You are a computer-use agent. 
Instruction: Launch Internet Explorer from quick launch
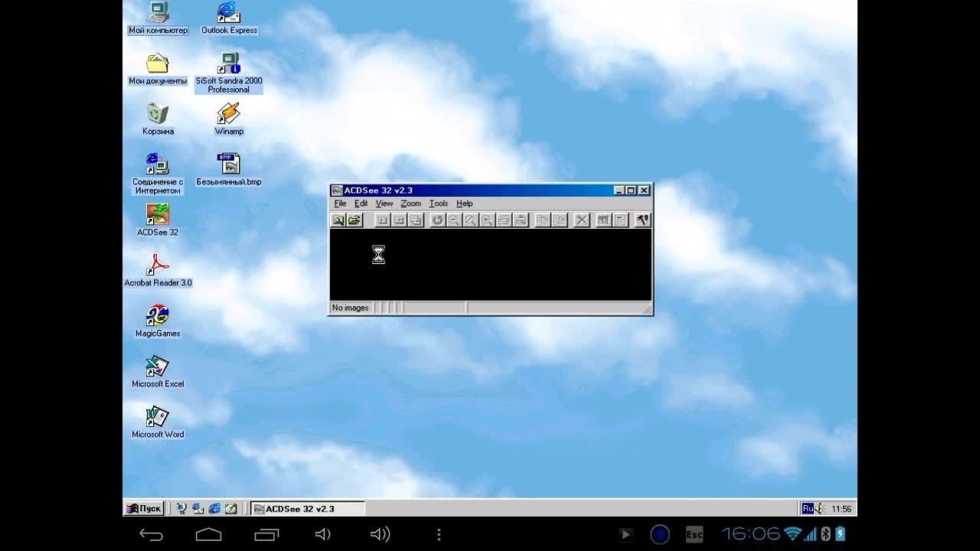pos(214,508)
